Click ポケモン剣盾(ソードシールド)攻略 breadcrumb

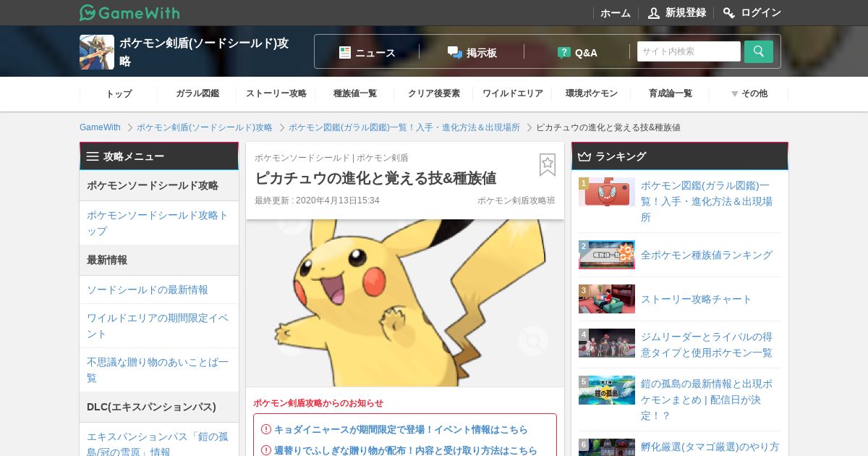click(205, 127)
